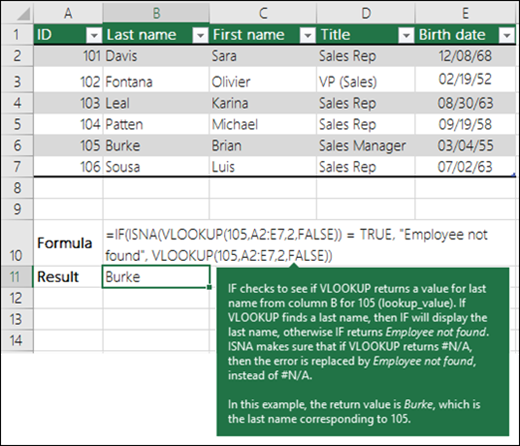This screenshot has width=520, height=446.
Task: Click the Fontana last name cell
Action: pyautogui.click(x=156, y=80)
